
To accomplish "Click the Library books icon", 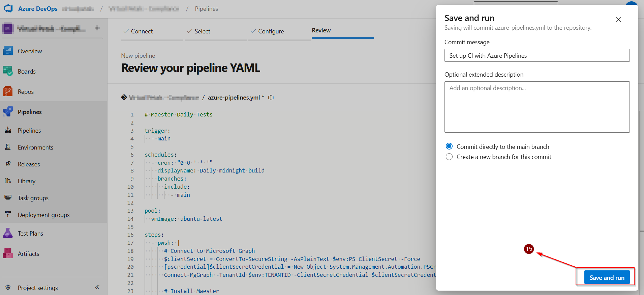I will click(x=8, y=181).
